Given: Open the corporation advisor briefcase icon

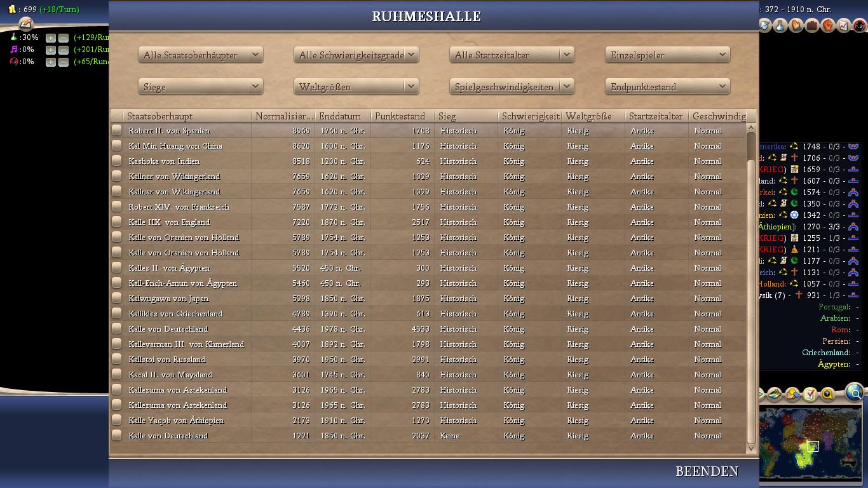Looking at the screenshot, I should click(x=812, y=25).
